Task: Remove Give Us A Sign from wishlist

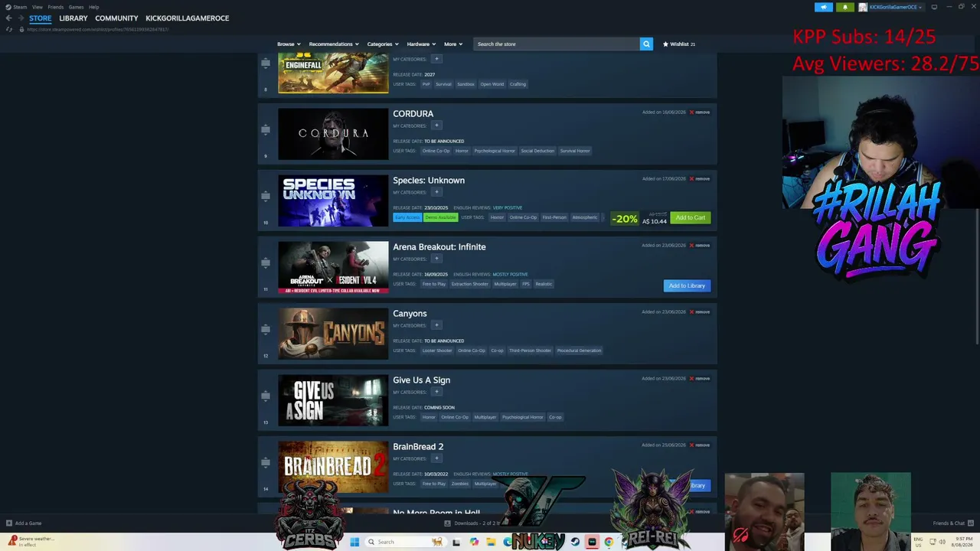Action: coord(700,379)
